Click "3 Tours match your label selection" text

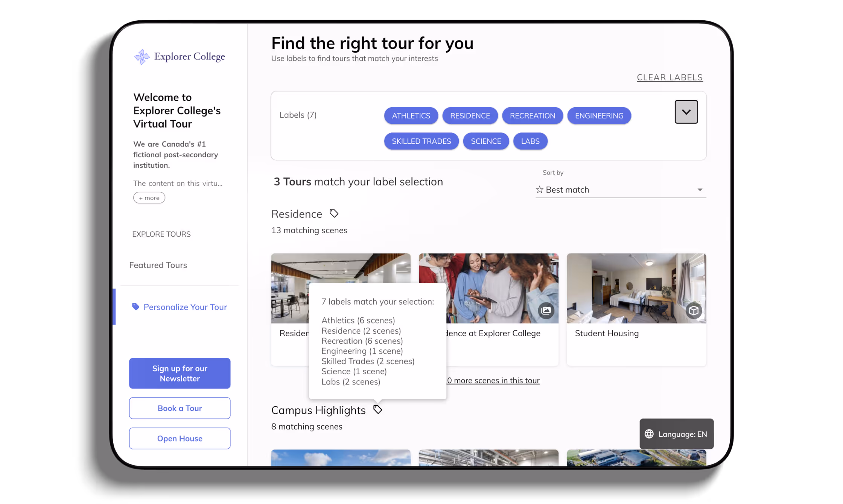click(358, 182)
